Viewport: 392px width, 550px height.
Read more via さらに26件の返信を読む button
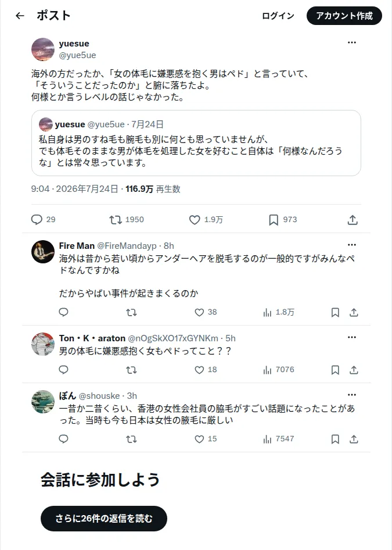tap(104, 519)
